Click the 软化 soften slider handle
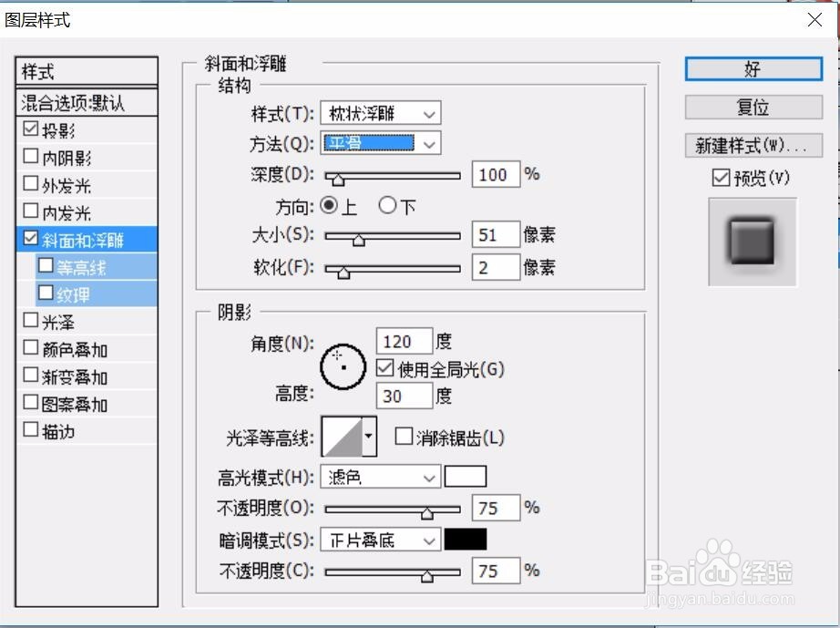This screenshot has height=628, width=840. pyautogui.click(x=343, y=272)
